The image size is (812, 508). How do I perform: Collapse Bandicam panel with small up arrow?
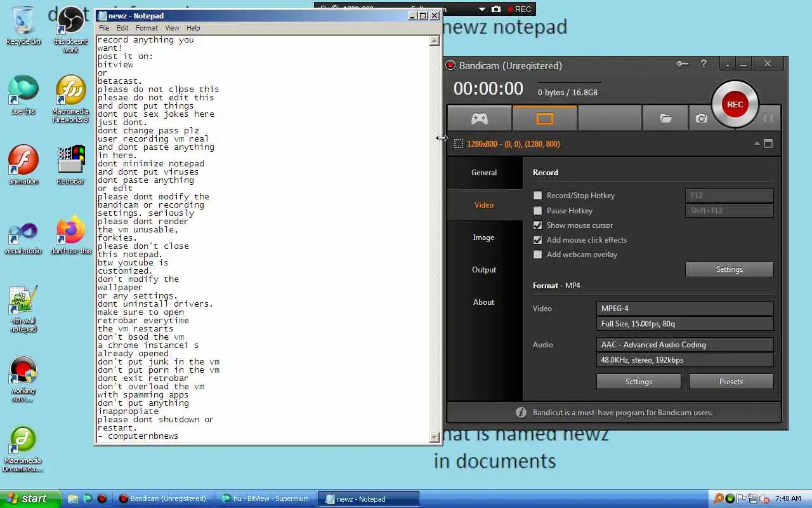pos(757,144)
